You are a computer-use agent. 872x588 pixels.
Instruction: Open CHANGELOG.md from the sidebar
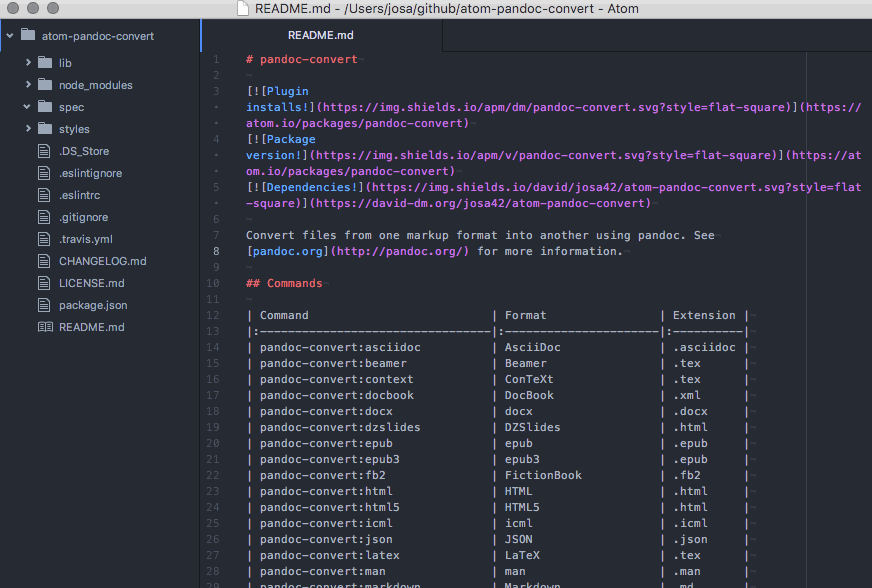[103, 261]
